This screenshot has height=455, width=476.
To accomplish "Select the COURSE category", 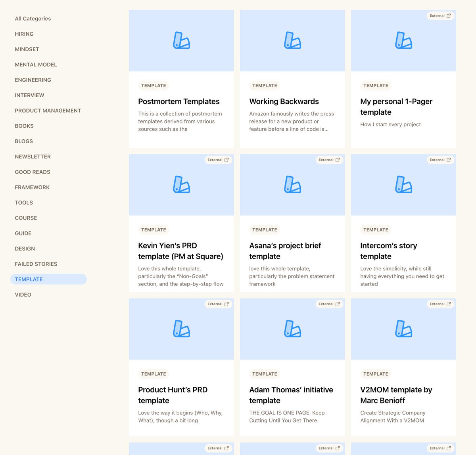I will [26, 218].
